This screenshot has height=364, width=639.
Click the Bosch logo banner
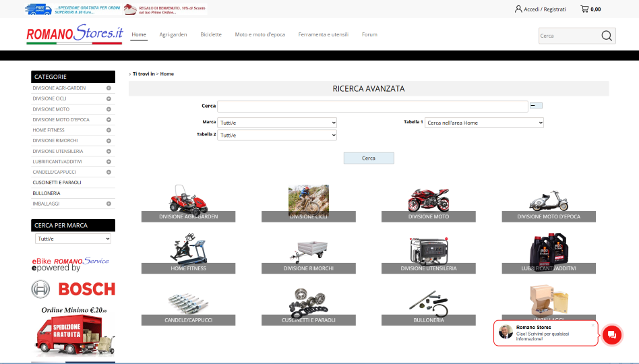(x=73, y=289)
